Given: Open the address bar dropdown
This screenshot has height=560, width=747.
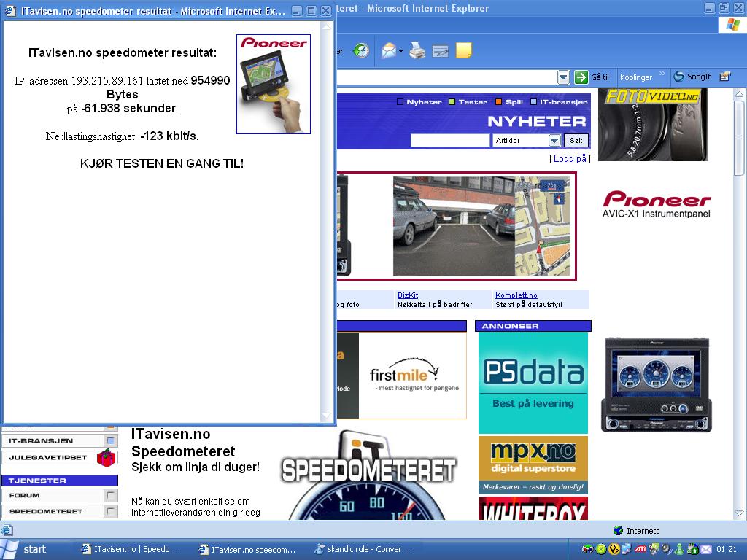Looking at the screenshot, I should tap(563, 77).
